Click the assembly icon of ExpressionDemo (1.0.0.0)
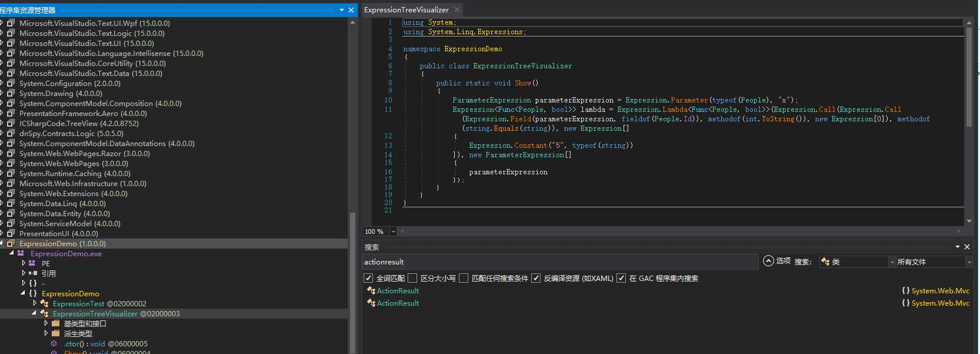 click(x=11, y=243)
